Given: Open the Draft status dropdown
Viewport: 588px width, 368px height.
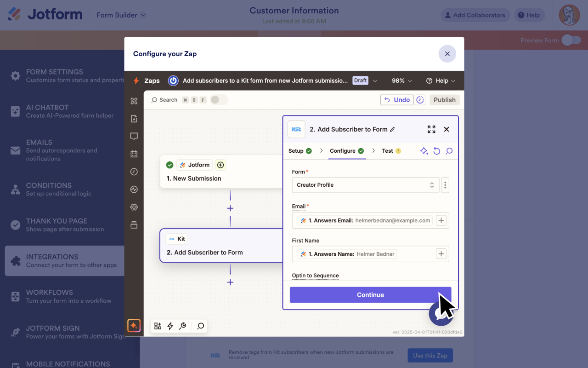Looking at the screenshot, I should pos(364,80).
